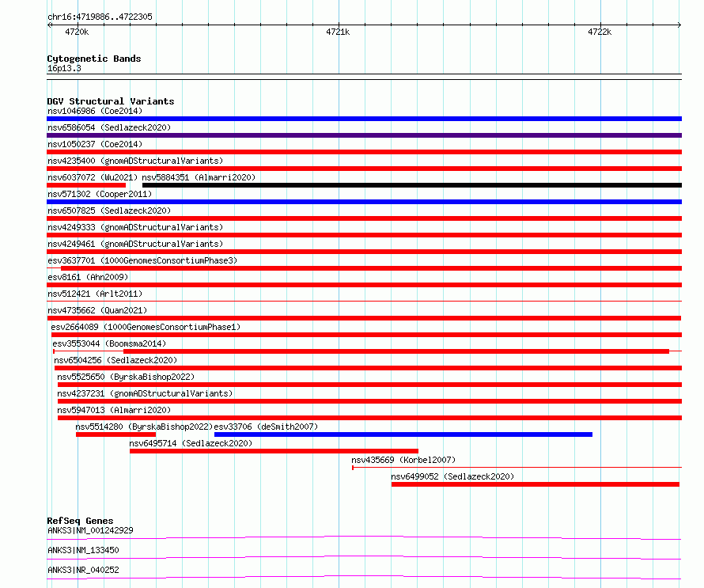Select the 16p13.3 band label

click(x=64, y=69)
